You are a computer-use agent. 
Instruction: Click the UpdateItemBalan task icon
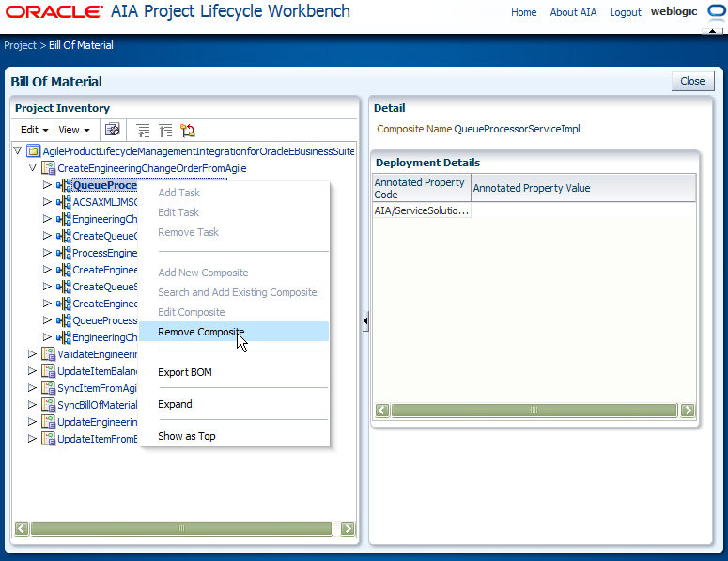[48, 370]
